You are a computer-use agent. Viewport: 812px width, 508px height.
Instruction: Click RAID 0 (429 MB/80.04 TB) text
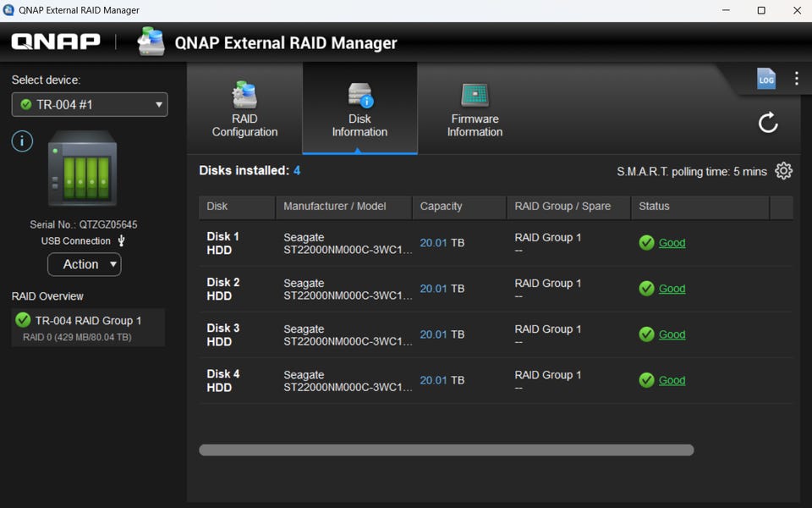pos(77,337)
